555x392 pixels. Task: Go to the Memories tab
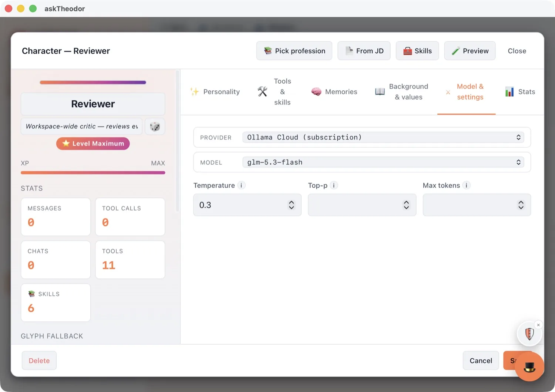[334, 92]
